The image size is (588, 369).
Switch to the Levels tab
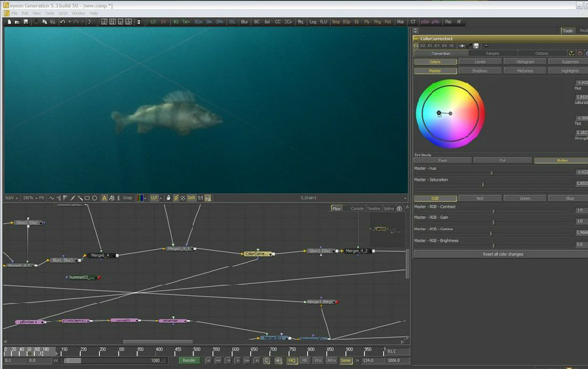point(480,62)
